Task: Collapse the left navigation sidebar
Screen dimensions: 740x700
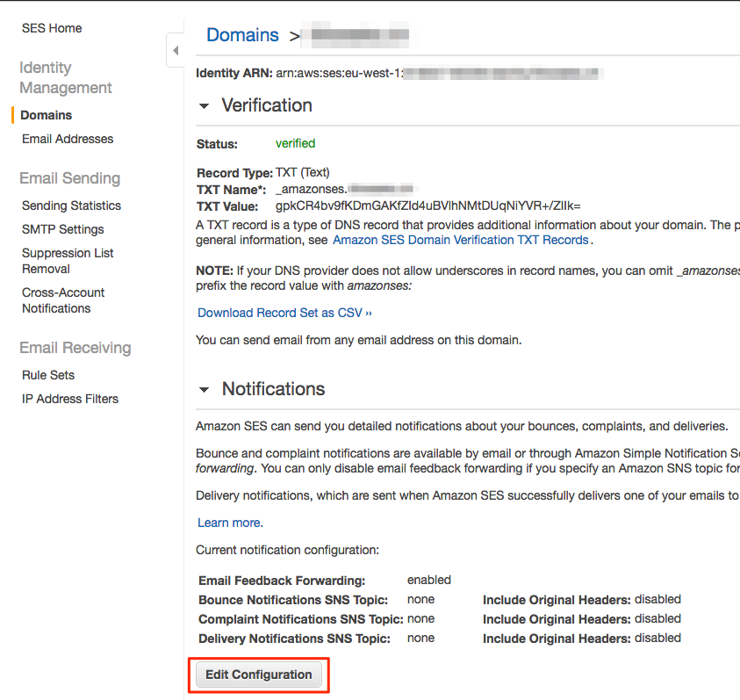Action: (175, 50)
